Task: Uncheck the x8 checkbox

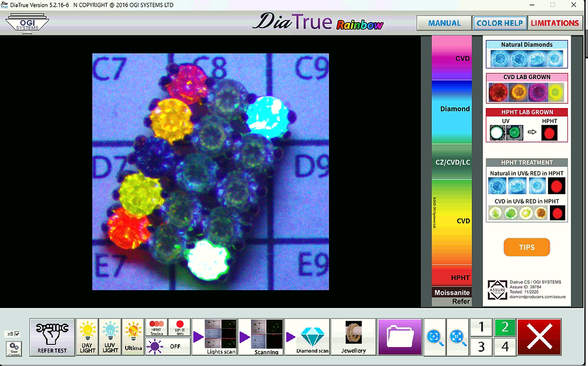Action: pyautogui.click(x=17, y=334)
